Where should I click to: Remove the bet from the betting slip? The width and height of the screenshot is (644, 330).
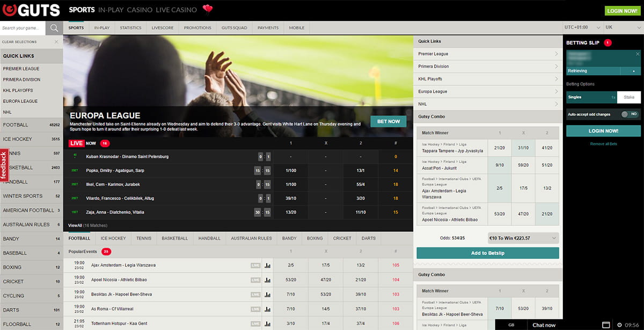[x=638, y=54]
